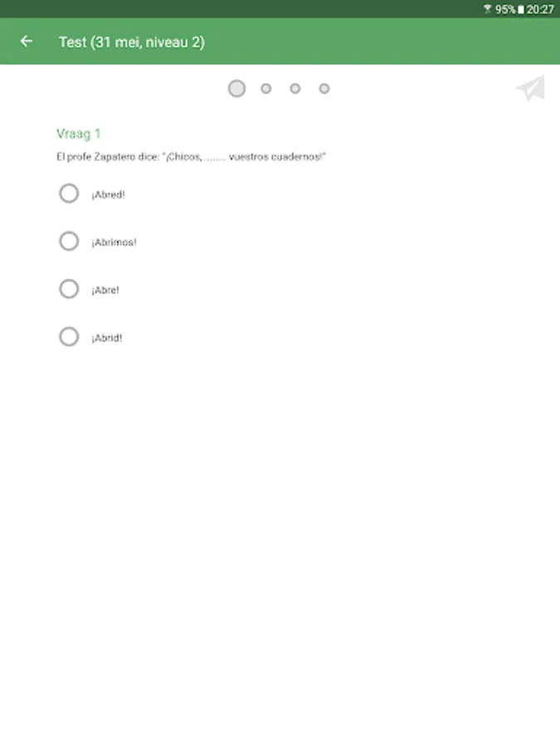Tap the 20:27 clock in status bar

click(540, 9)
